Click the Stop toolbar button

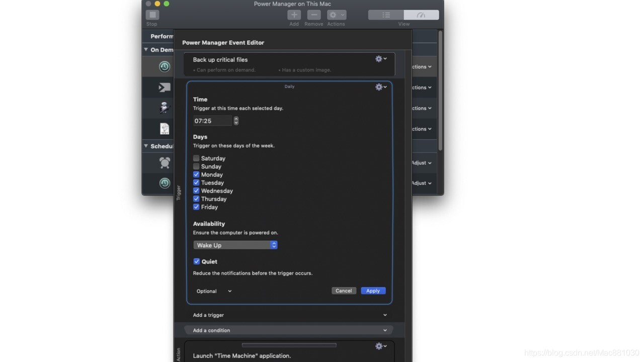(152, 15)
